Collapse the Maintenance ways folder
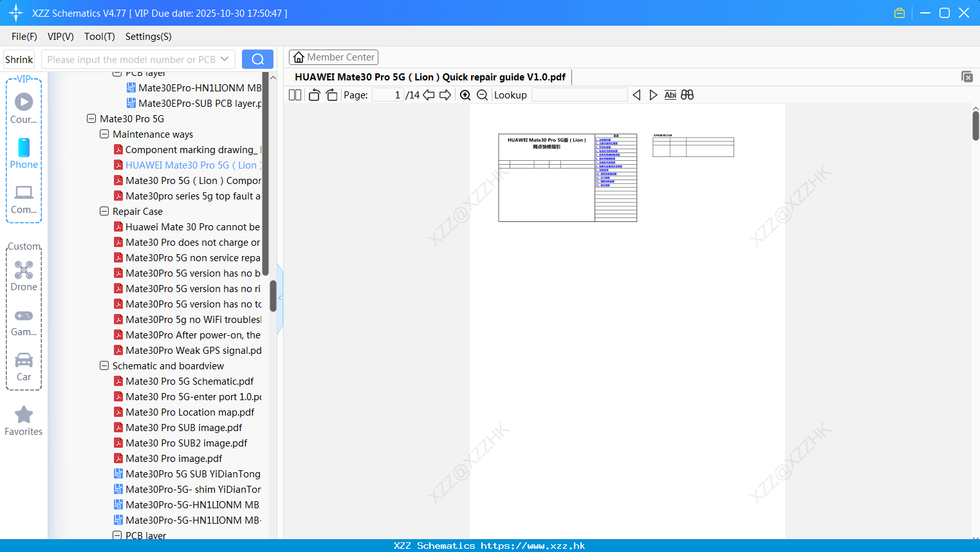Viewport: 980px width, 552px height. pos(104,134)
